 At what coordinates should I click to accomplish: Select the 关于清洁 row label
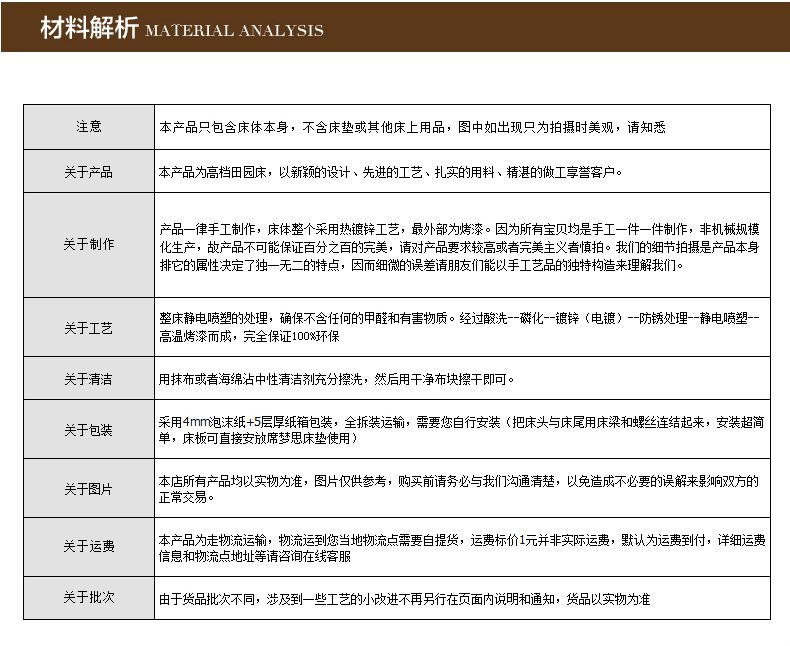pos(88,379)
